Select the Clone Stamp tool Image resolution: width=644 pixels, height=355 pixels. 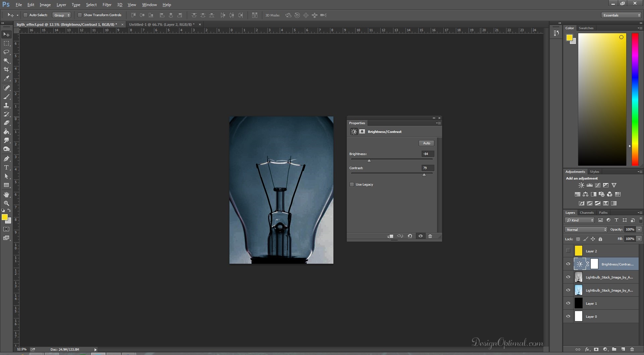6,105
